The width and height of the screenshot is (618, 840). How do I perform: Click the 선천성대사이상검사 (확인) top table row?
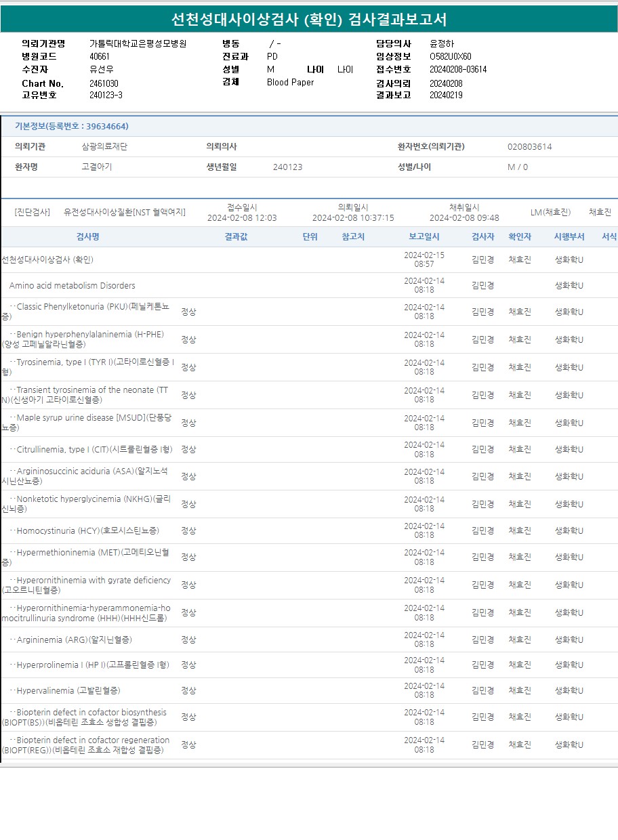pyautogui.click(x=47, y=259)
